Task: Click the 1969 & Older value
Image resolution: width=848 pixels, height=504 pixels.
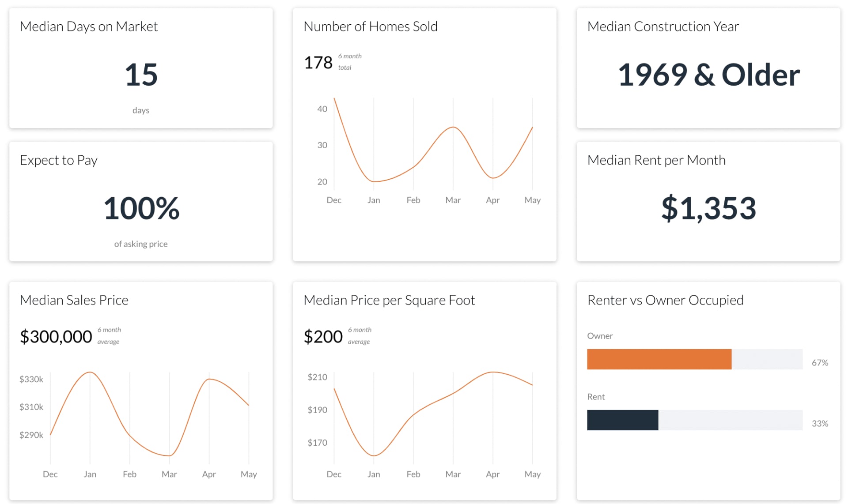Action: pos(708,75)
